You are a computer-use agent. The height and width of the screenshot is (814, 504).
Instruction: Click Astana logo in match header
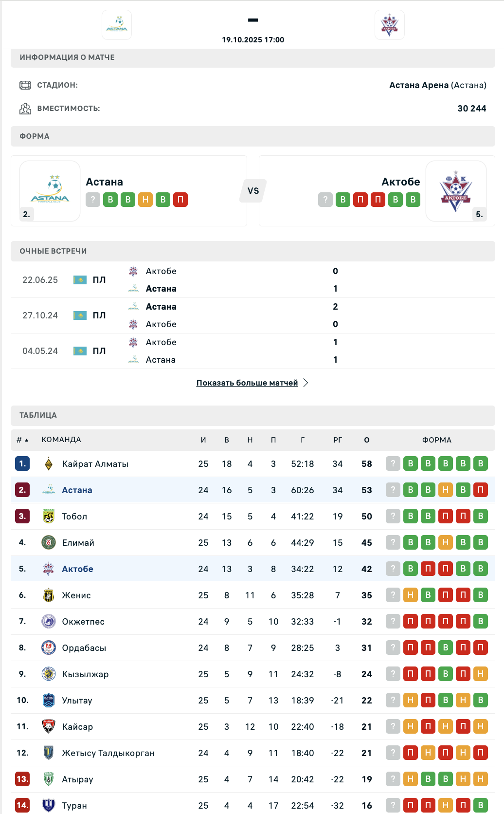click(x=117, y=25)
